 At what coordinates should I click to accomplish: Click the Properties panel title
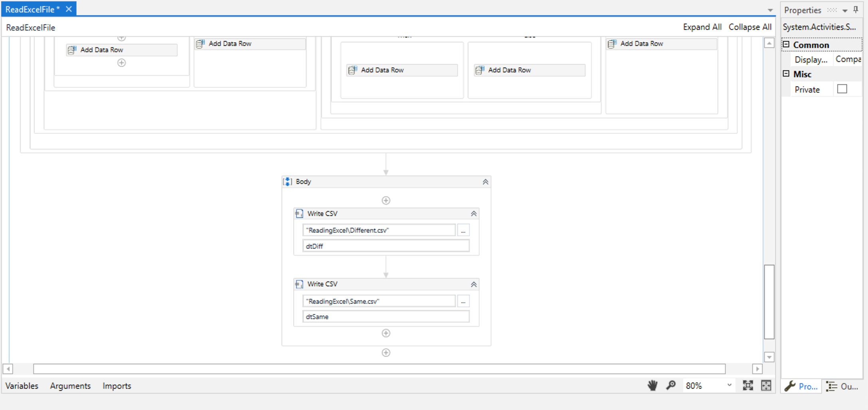(x=802, y=10)
